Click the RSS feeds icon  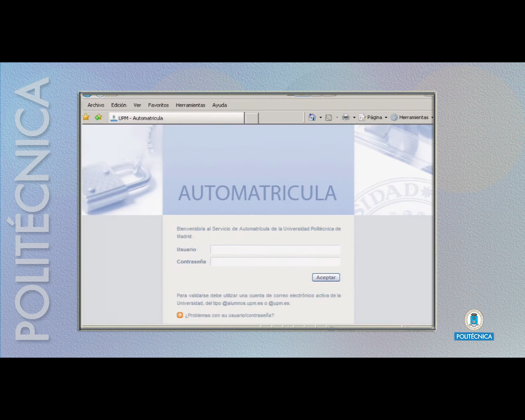329,118
